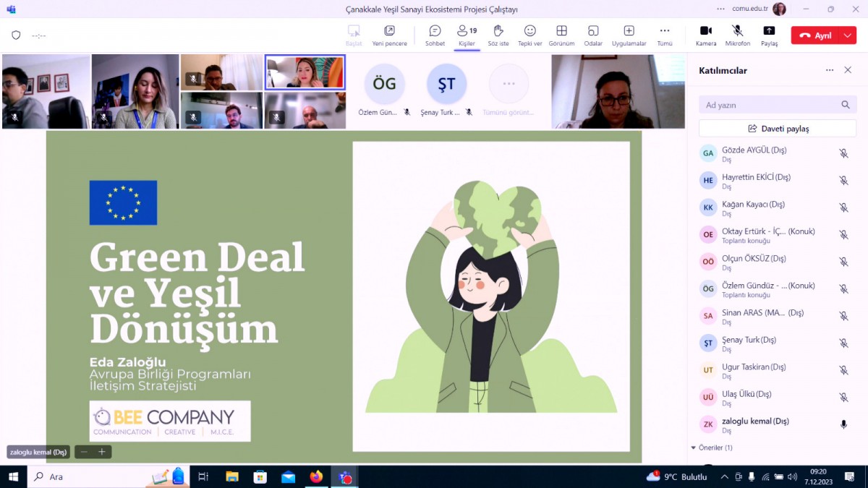Open the Uygulamalar apps menu

pyautogui.click(x=629, y=35)
